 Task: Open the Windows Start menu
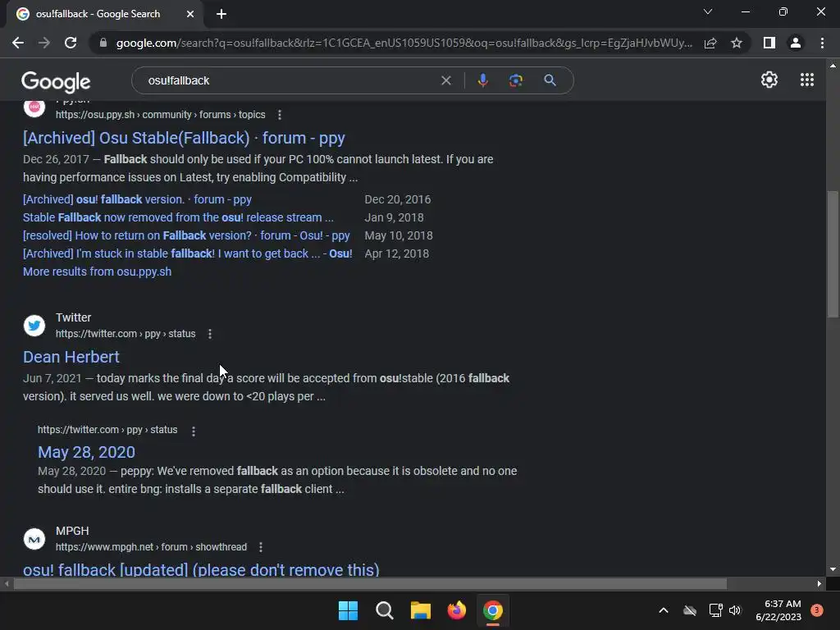348,610
